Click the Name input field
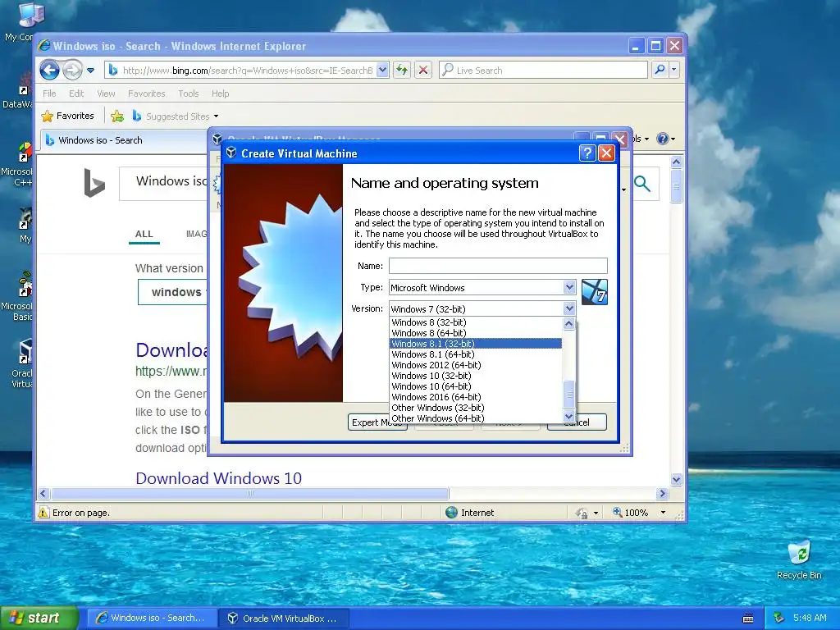The image size is (840, 630). pos(498,266)
